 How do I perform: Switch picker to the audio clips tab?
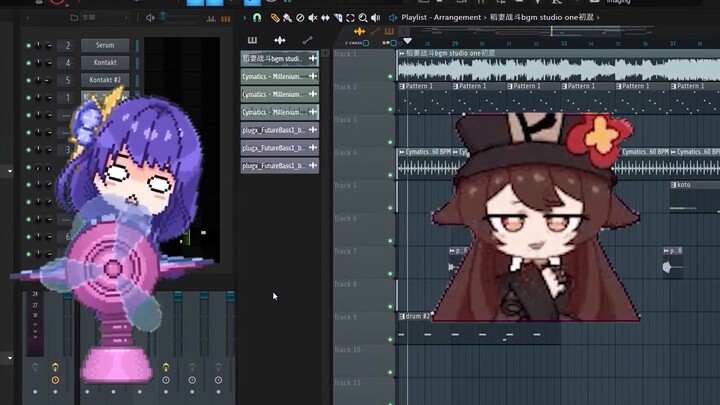[x=280, y=40]
